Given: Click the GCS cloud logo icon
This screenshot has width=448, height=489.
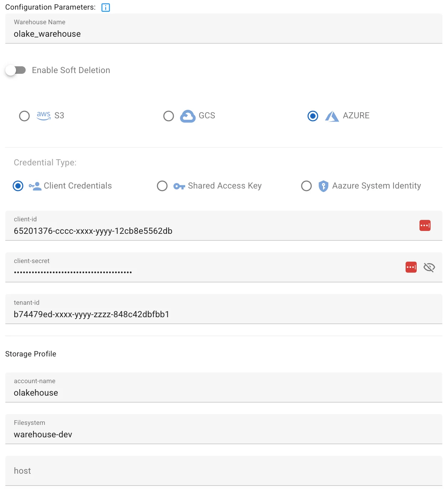Looking at the screenshot, I should coord(188,116).
